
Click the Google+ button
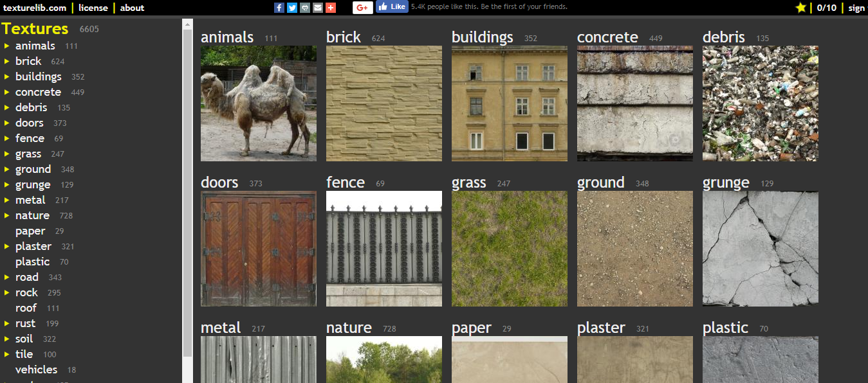[x=362, y=8]
